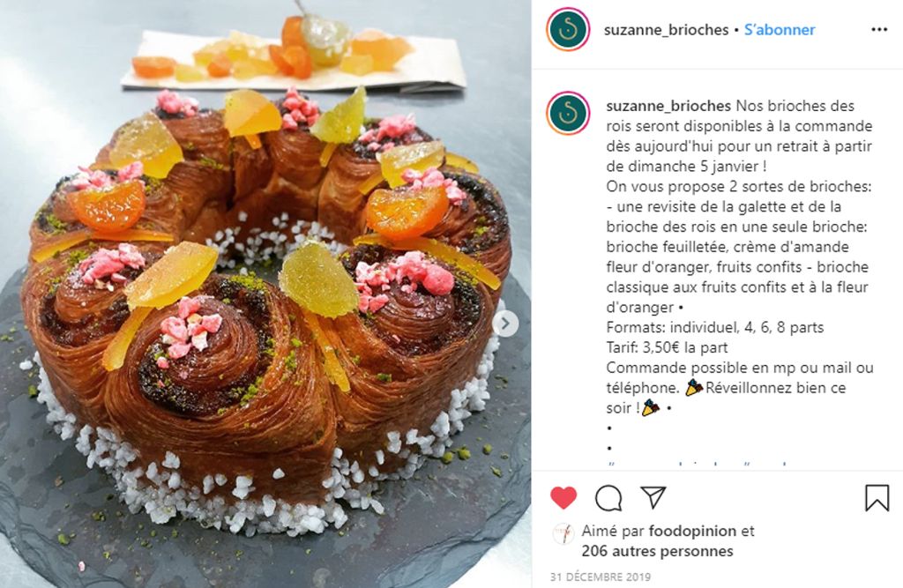Open the foodopinion profile link
This screenshot has height=588, width=903.
pyautogui.click(x=692, y=531)
